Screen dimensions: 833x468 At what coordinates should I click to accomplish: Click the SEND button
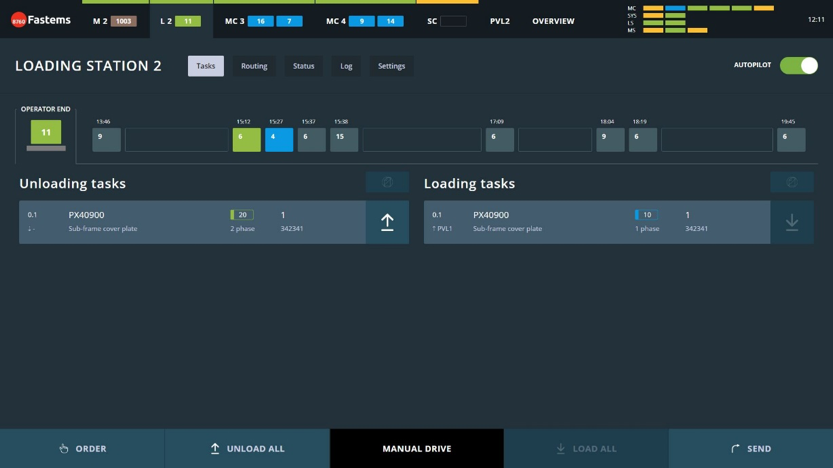(751, 448)
